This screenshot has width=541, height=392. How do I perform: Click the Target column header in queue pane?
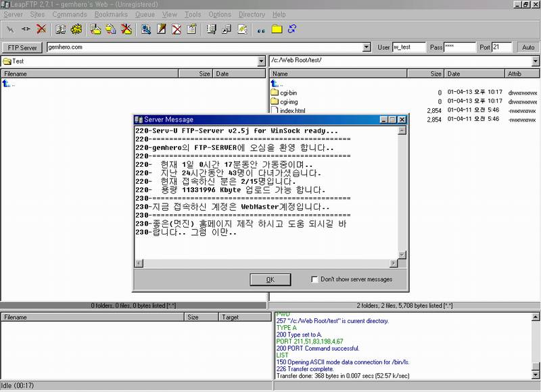[x=245, y=317]
